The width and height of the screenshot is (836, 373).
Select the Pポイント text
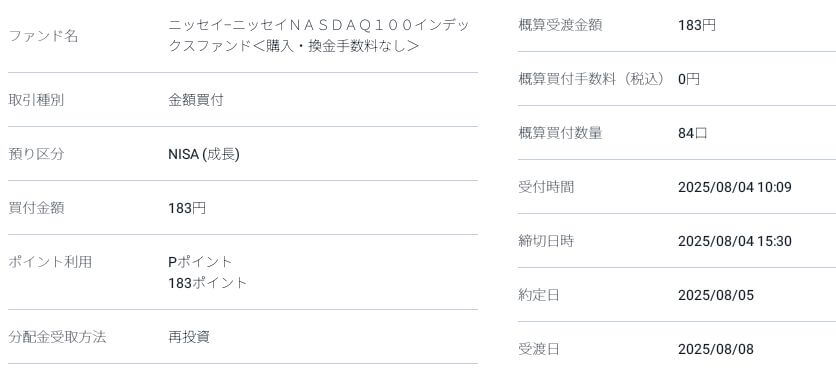pos(200,262)
